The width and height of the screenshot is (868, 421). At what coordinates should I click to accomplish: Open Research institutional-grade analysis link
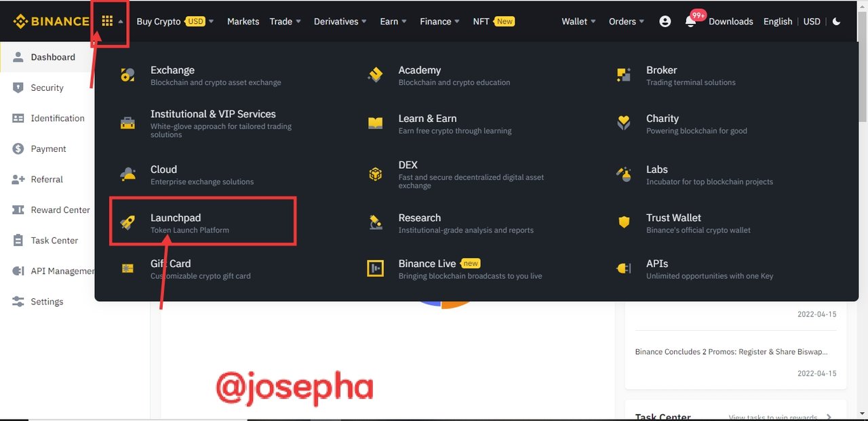coord(466,223)
